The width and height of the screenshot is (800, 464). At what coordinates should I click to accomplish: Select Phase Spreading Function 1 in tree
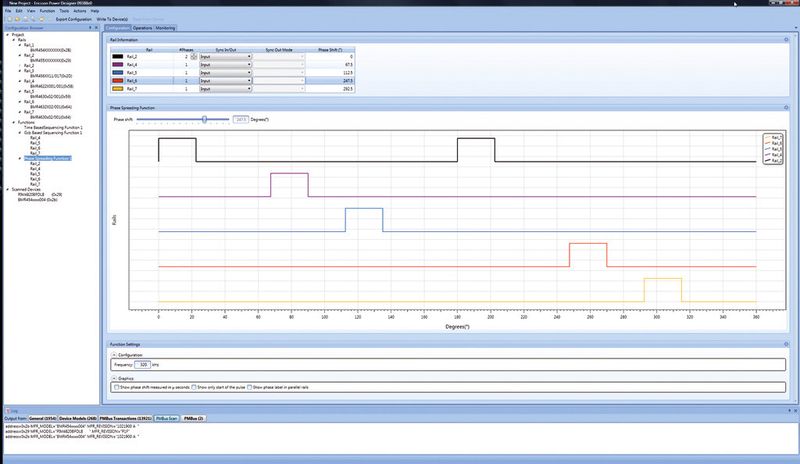[x=47, y=158]
